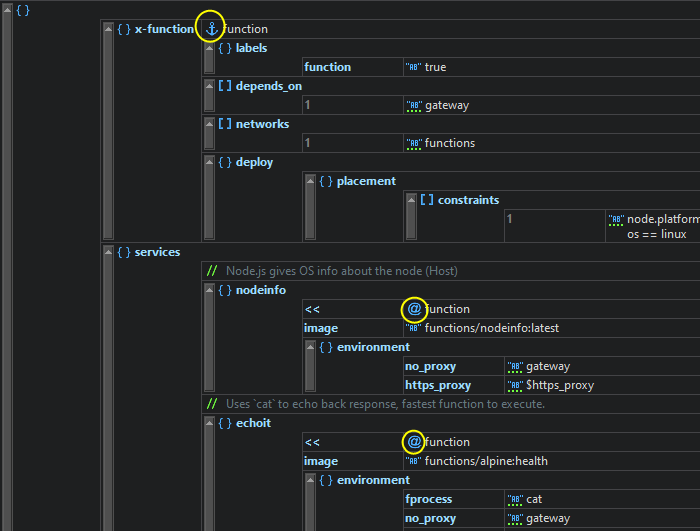Click the alias @ icon under nodeinfo

coord(414,309)
